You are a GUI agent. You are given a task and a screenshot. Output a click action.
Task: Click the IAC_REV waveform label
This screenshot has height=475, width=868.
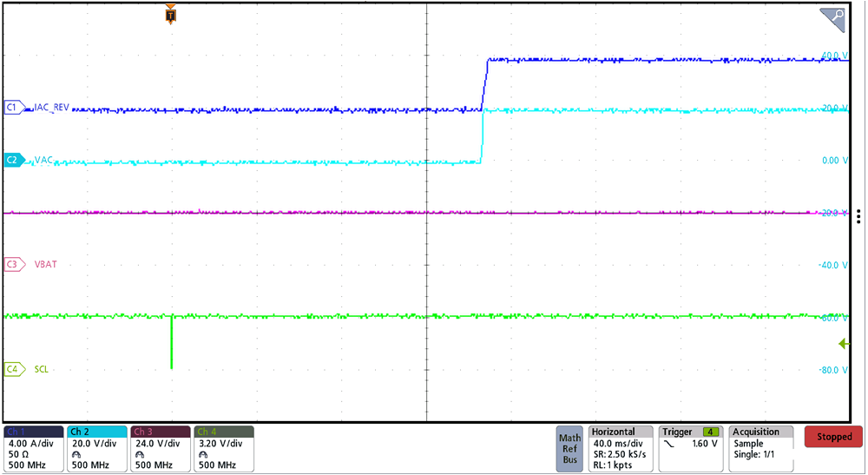point(51,108)
